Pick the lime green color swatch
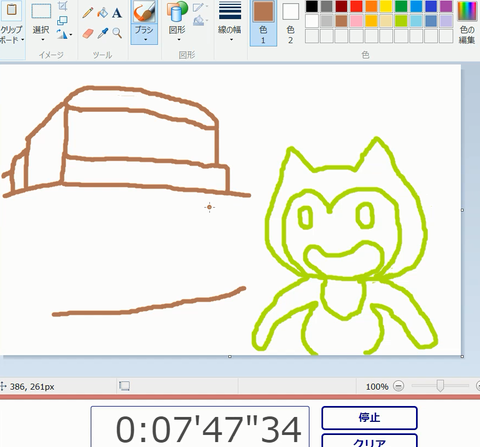Screen dimensions: 480x447 click(x=401, y=21)
